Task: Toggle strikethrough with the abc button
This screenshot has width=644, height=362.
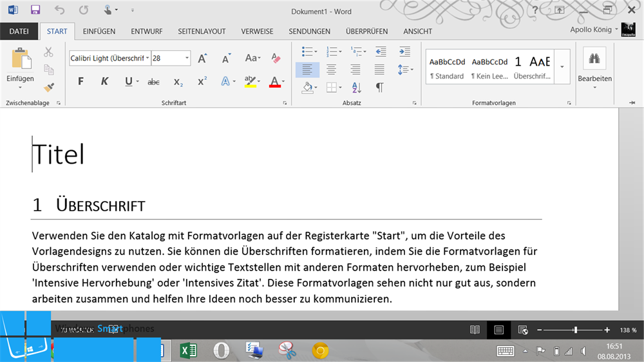Action: (x=153, y=82)
